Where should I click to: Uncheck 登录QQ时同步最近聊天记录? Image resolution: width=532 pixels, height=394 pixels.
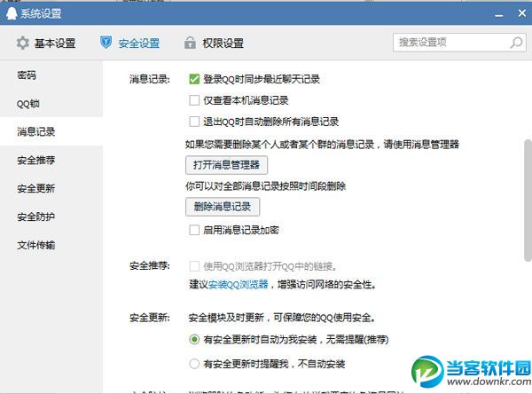click(194, 79)
